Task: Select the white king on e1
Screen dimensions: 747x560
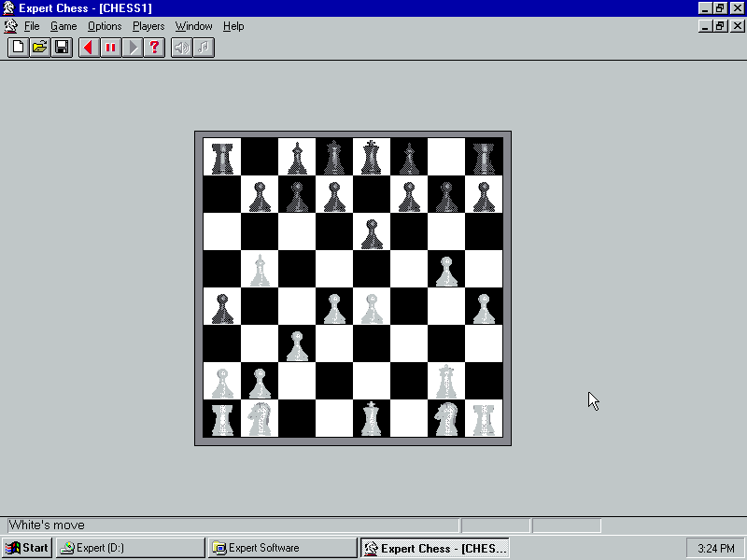Action: point(372,418)
